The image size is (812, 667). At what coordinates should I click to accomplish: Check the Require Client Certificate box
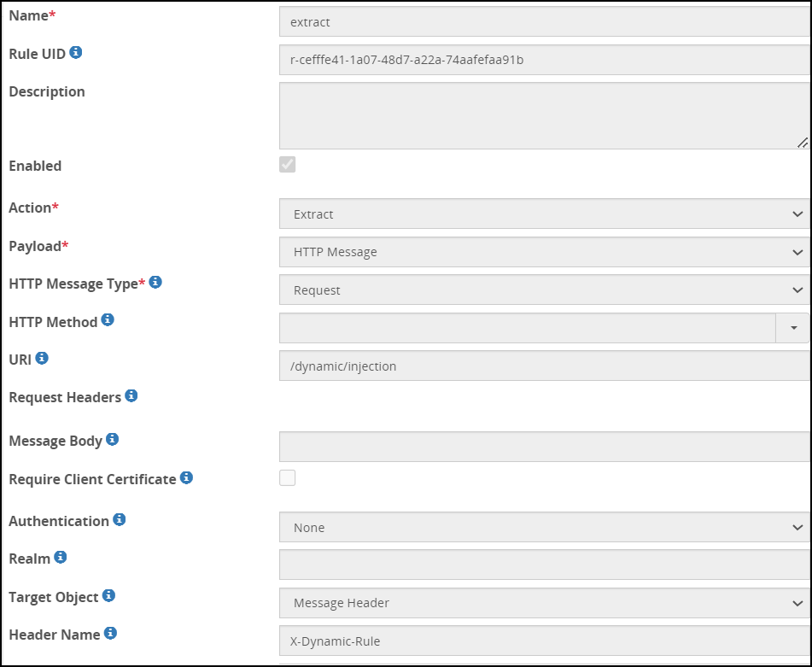(288, 478)
